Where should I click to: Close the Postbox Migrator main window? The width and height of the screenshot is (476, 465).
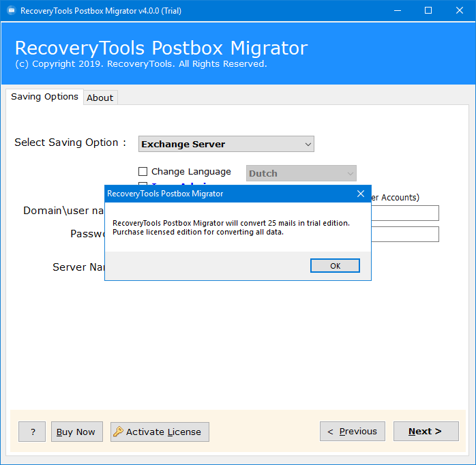coord(460,11)
